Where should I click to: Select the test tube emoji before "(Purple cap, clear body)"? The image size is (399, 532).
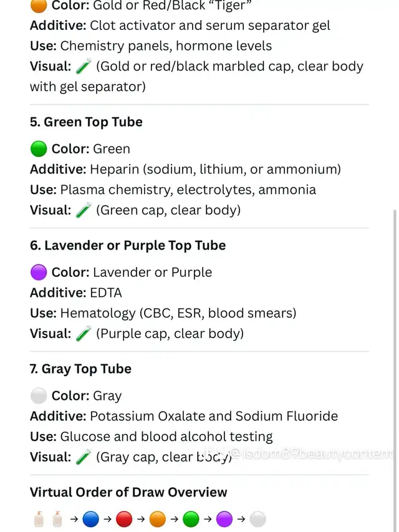coord(84,334)
